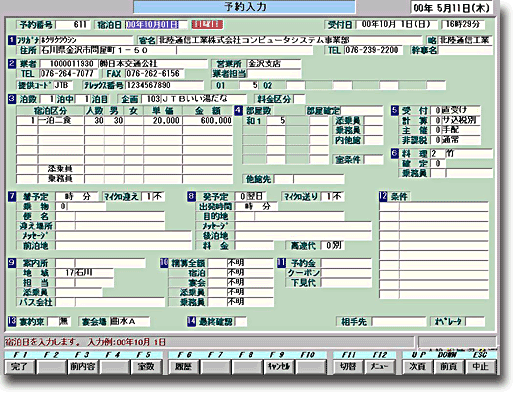Click the 完了 function key button
This screenshot has height=395, width=517.
tap(20, 367)
